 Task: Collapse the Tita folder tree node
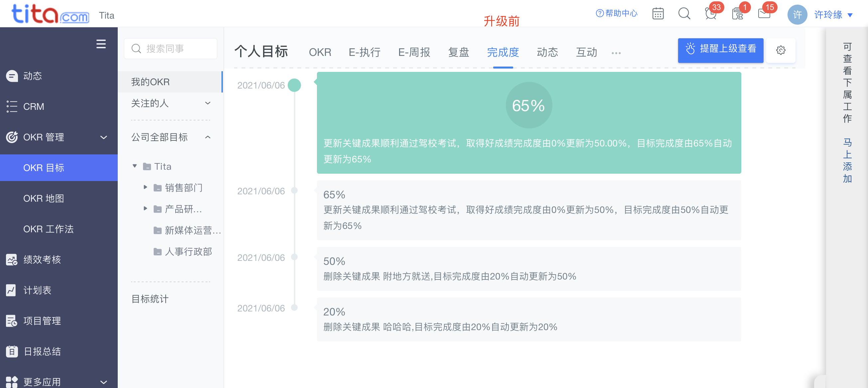coord(134,166)
